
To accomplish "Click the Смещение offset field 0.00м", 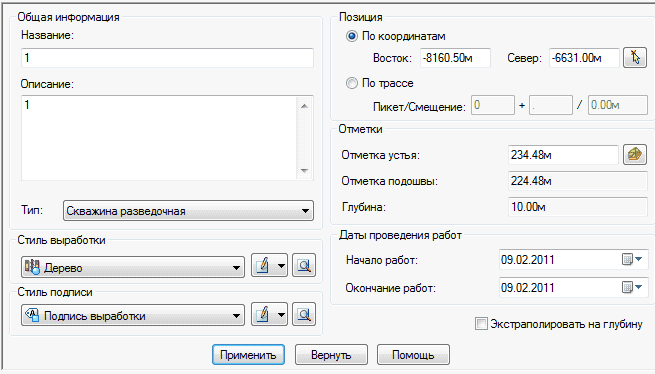I will [618, 105].
